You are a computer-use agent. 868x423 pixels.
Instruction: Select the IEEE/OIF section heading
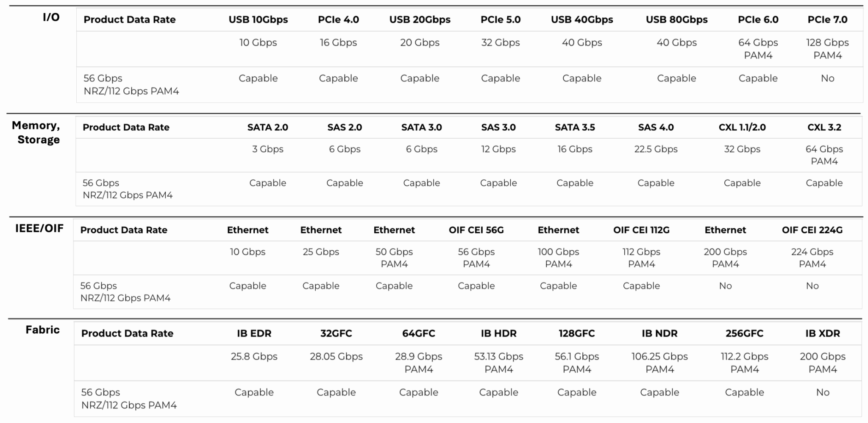pos(39,228)
